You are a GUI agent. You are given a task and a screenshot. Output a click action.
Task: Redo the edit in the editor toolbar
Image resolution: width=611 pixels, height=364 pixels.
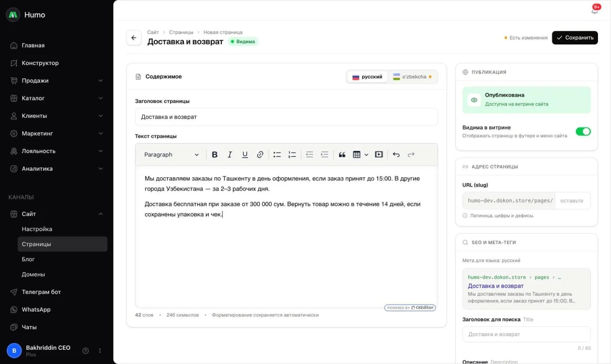[x=411, y=155]
